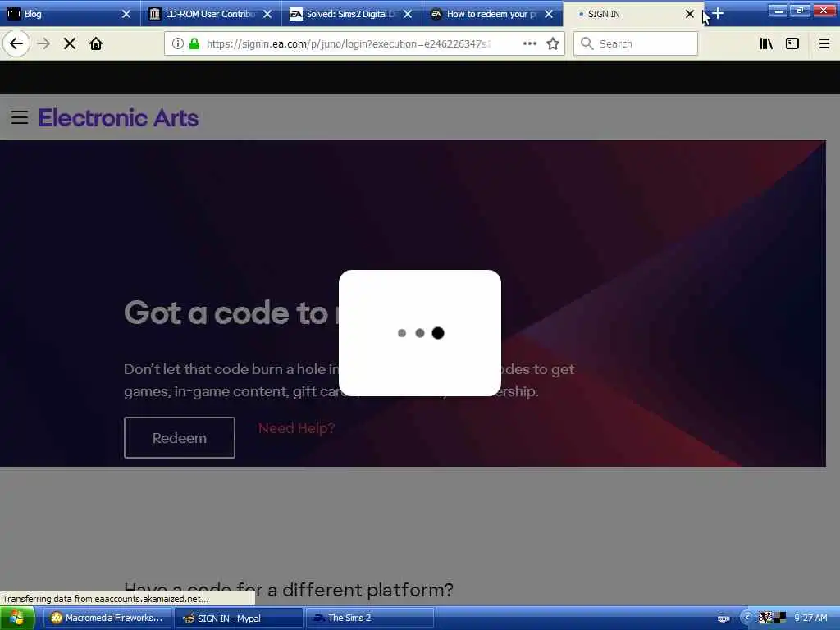Click 'Have a code for a different platform?' text
The width and height of the screenshot is (840, 630).
point(288,589)
